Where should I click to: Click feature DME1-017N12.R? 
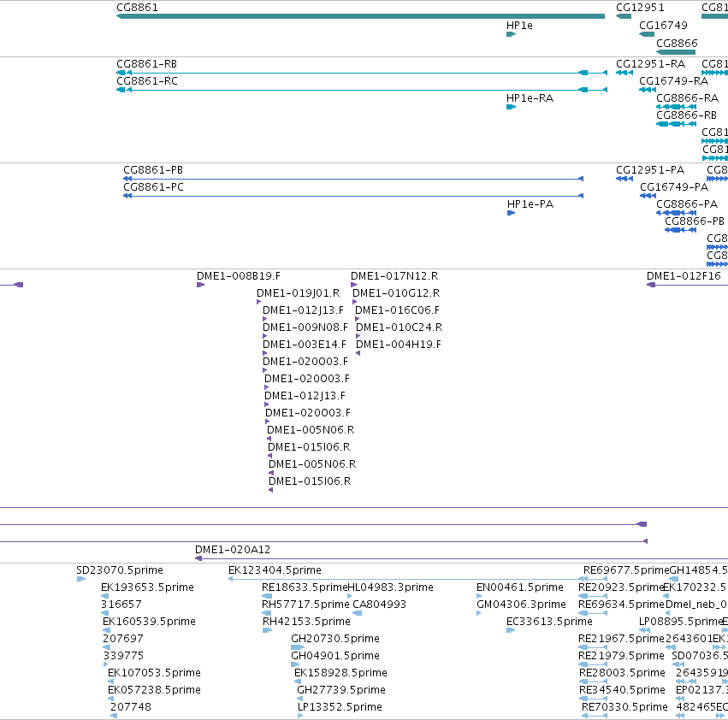394,276
